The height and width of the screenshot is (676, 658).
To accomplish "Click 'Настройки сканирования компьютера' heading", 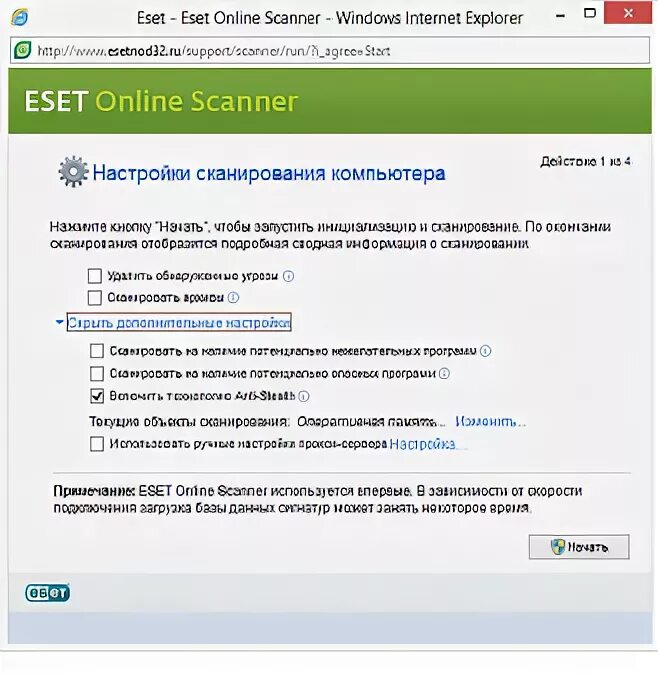I will tap(269, 173).
